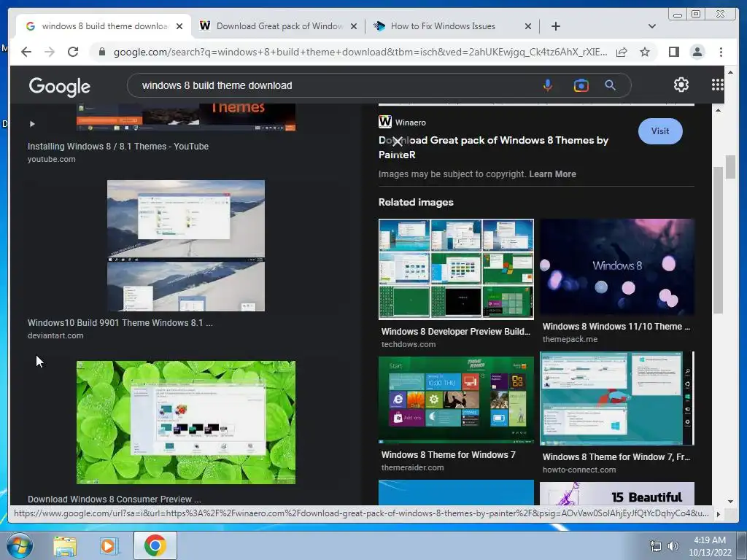Screen dimensions: 747x560
Task: Bookmark this page with the star icon
Action: pyautogui.click(x=645, y=52)
